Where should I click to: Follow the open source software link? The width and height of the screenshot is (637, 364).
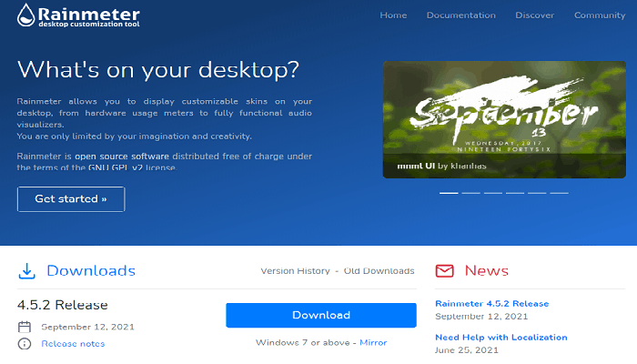116,157
